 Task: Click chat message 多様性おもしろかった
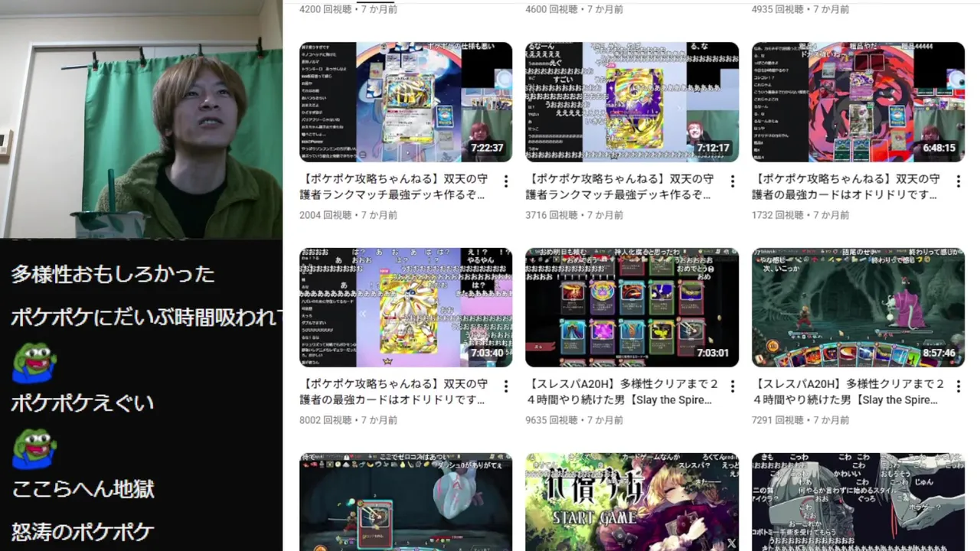pos(113,274)
